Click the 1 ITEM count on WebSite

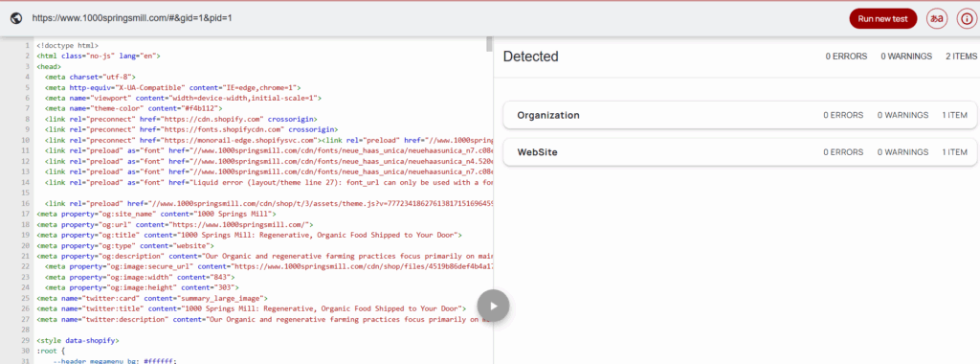[x=955, y=152]
